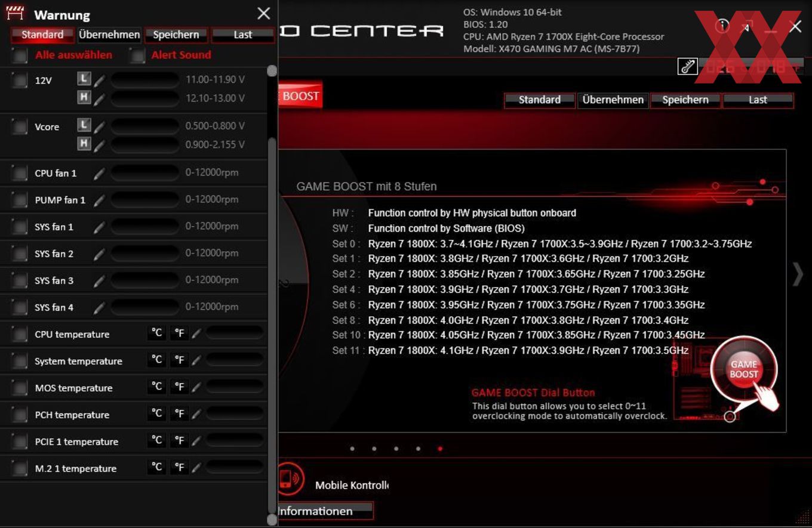The width and height of the screenshot is (812, 528).
Task: Click the 12V low threshold slider bar
Action: [145, 79]
